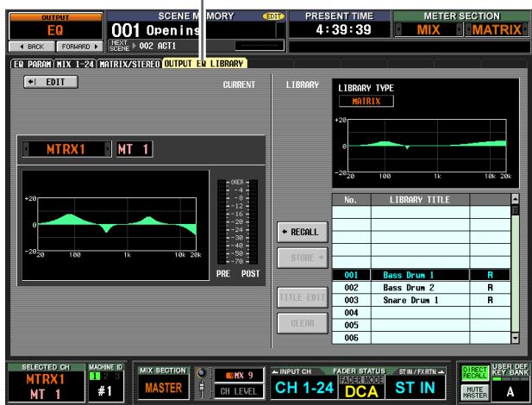Click the SCENE MEMORY EDIT indicator
The width and height of the screenshot is (532, 405).
273,16
